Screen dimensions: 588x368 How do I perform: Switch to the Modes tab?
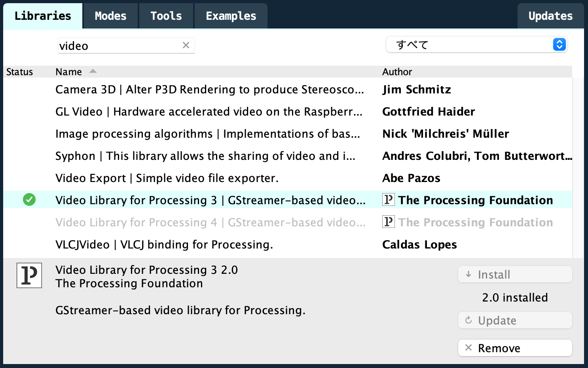pos(110,16)
